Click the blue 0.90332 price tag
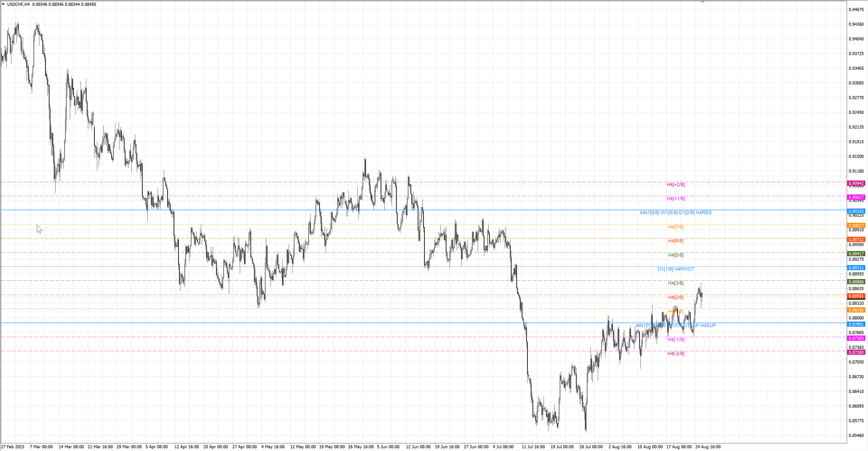Screen dimensions: 868x451 pyautogui.click(x=856, y=211)
